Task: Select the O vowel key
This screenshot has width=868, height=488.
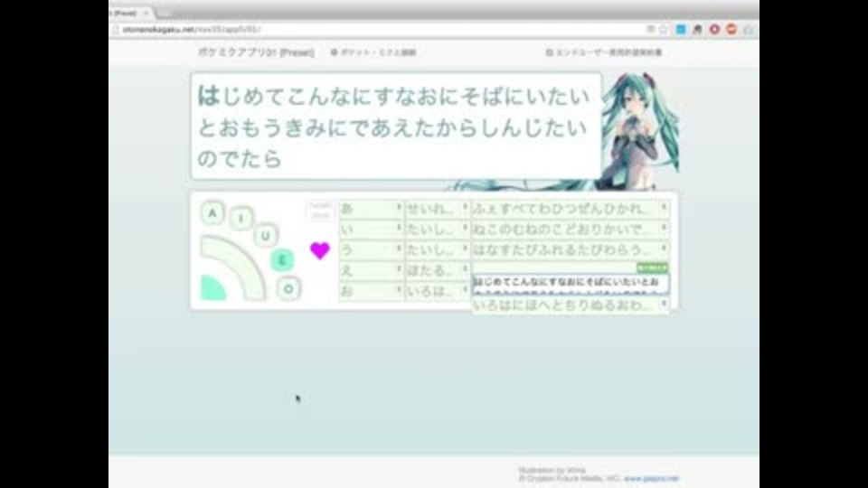Action: [288, 289]
